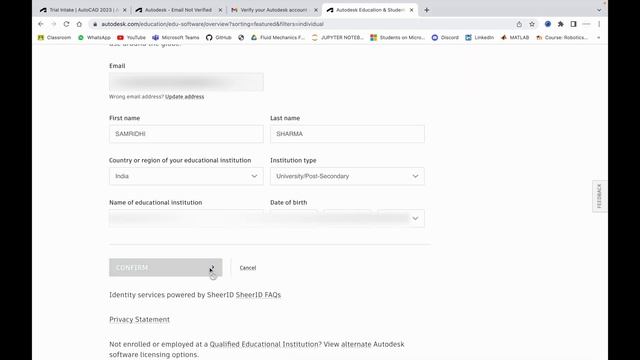Image resolution: width=640 pixels, height=360 pixels.
Task: Click the browser address bar URL
Action: [212, 24]
